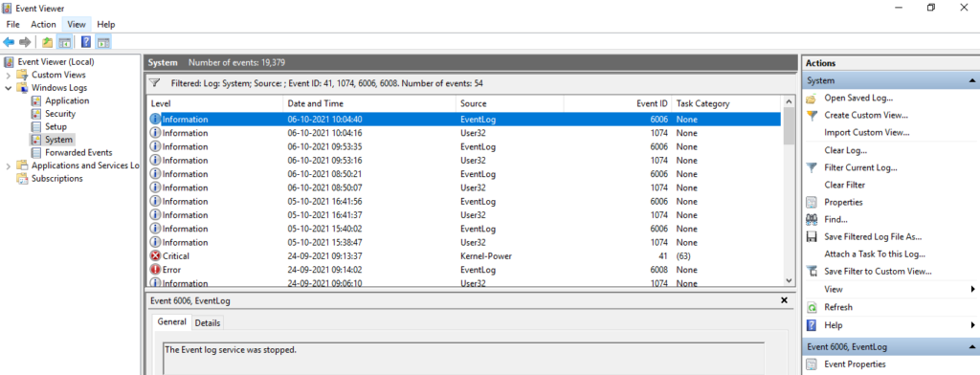Select event dated 05-10-2021 15:38:47
The height and width of the screenshot is (375, 980).
tap(464, 242)
